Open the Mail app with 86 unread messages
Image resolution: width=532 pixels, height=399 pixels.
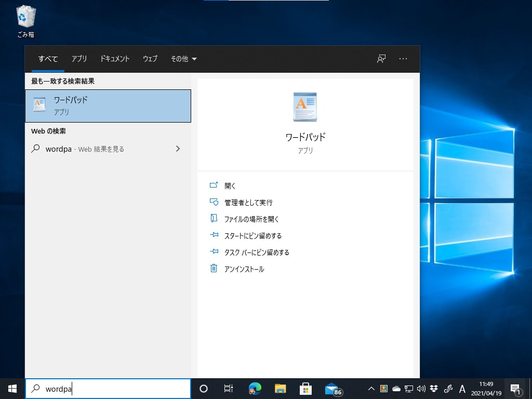[x=331, y=389]
